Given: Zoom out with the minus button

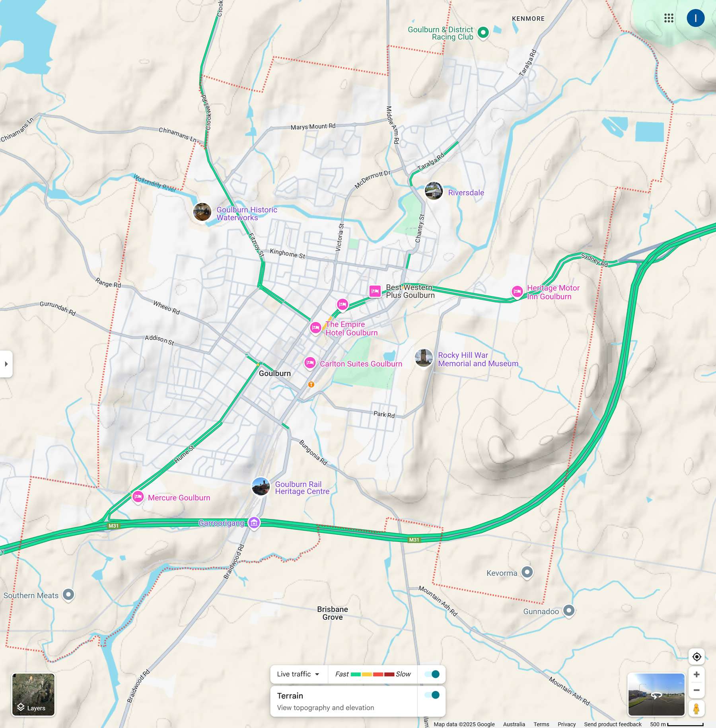Looking at the screenshot, I should pyautogui.click(x=697, y=690).
